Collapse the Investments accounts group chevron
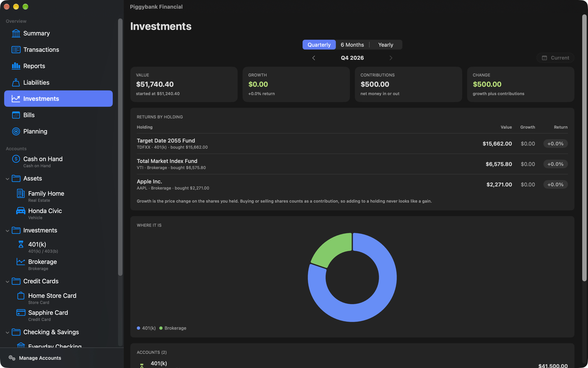The height and width of the screenshot is (368, 588). pyautogui.click(x=7, y=231)
